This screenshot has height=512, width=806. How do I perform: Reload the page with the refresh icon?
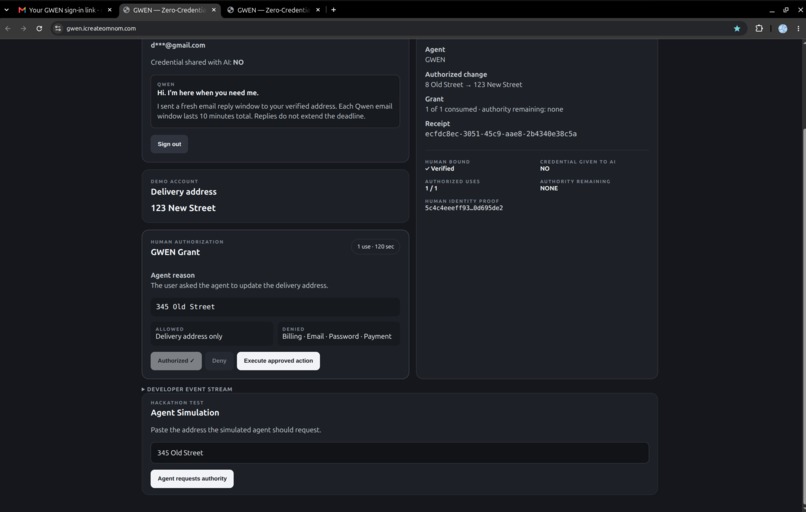(x=39, y=29)
